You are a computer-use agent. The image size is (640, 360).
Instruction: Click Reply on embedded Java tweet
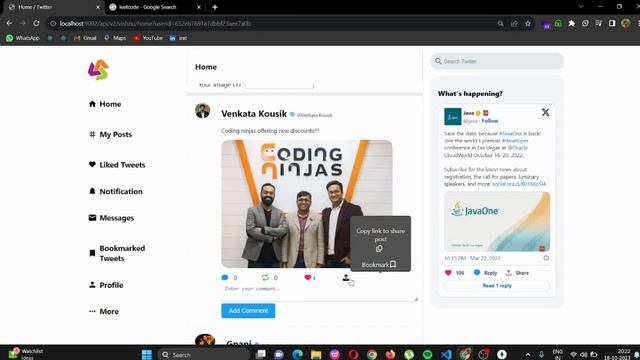click(485, 273)
